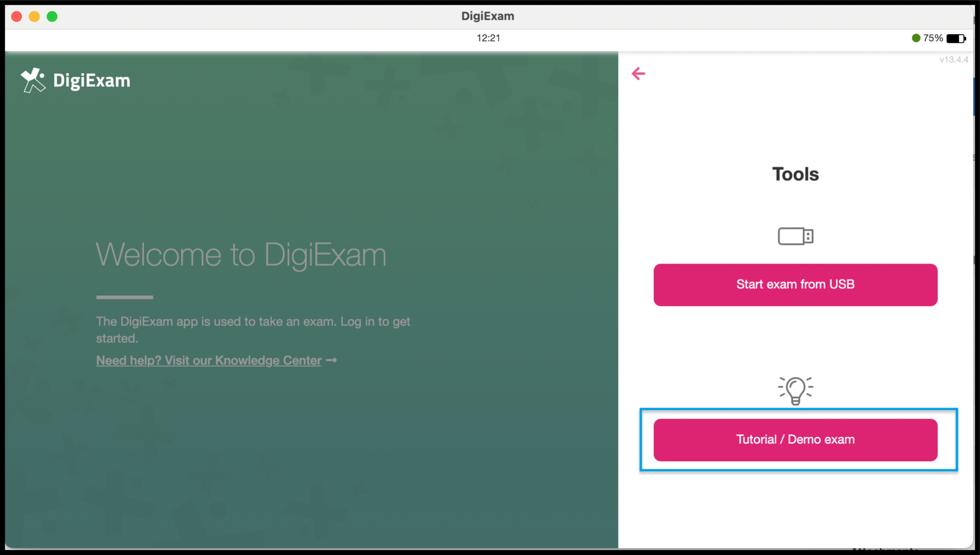Viewport: 980px width, 555px height.
Task: Click the DigiExam logo
Action: (x=75, y=80)
